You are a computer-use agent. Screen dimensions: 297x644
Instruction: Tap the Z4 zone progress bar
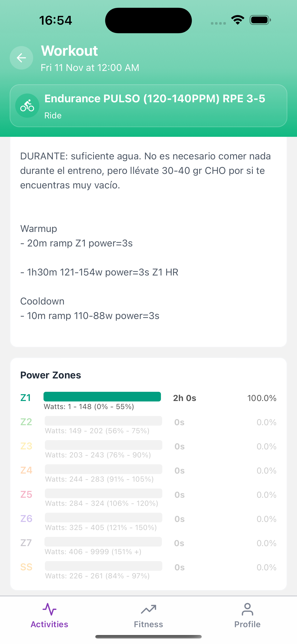point(104,469)
